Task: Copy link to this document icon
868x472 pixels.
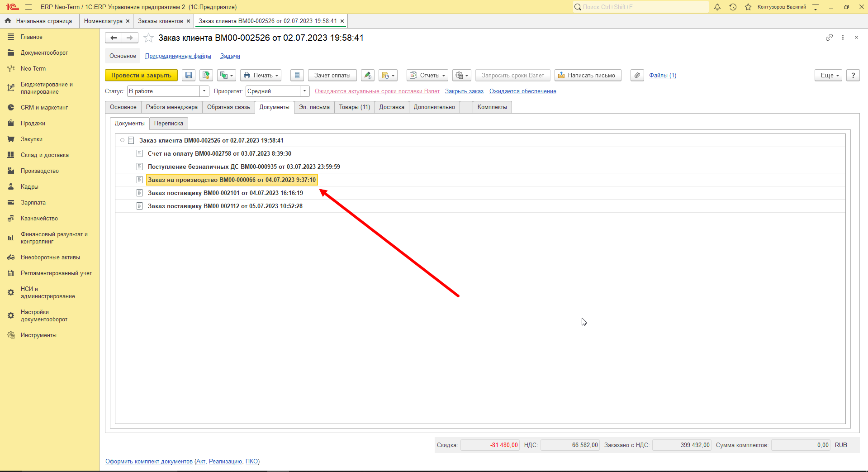Action: pos(829,38)
